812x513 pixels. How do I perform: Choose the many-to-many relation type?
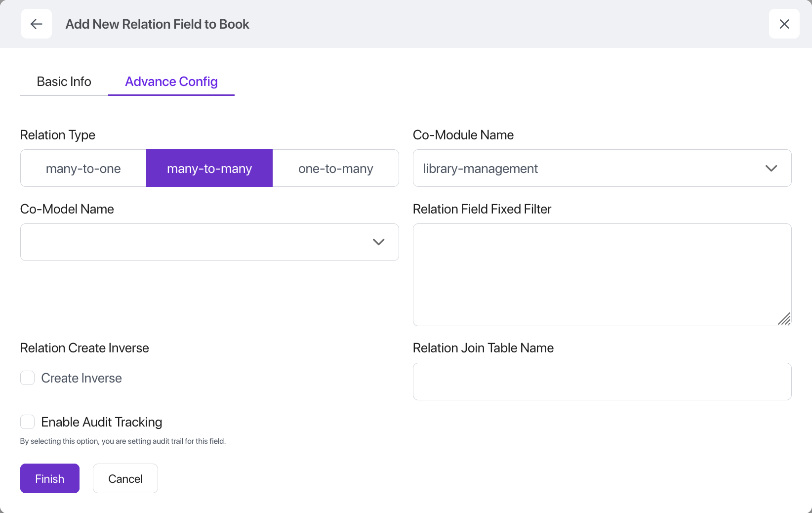coord(209,169)
